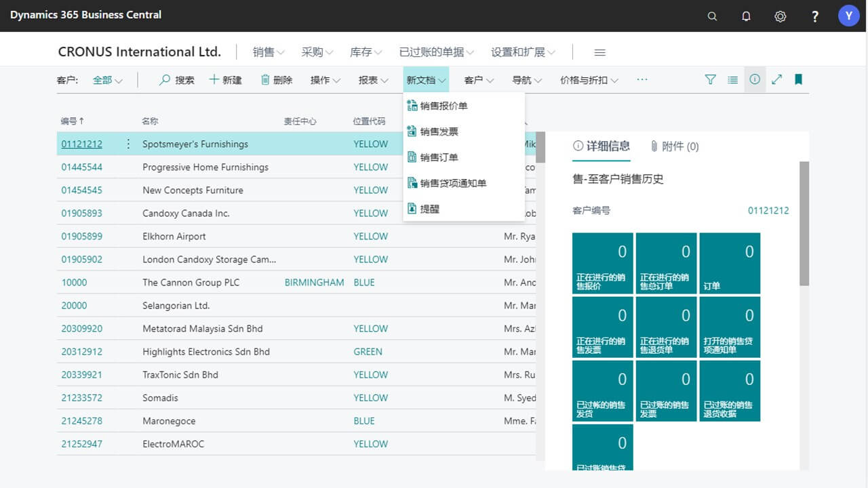The width and height of the screenshot is (868, 488).
Task: Expand the 全部 customer filter dropdown
Action: coord(108,79)
